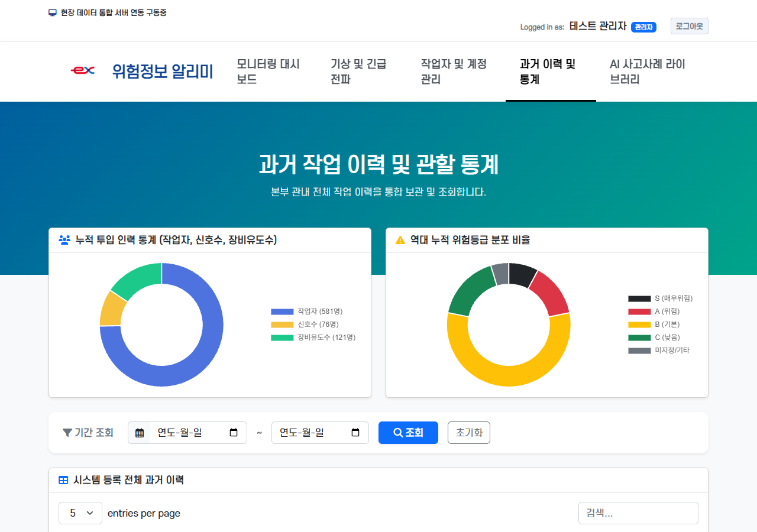Click the 로그아웃 button
Image resolution: width=757 pixels, height=532 pixels.
[690, 26]
